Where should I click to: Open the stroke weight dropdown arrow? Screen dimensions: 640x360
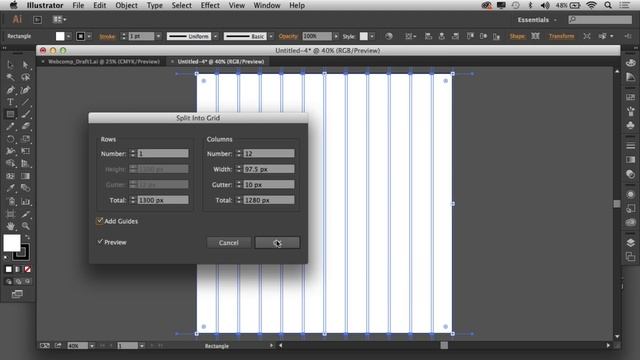[x=158, y=36]
